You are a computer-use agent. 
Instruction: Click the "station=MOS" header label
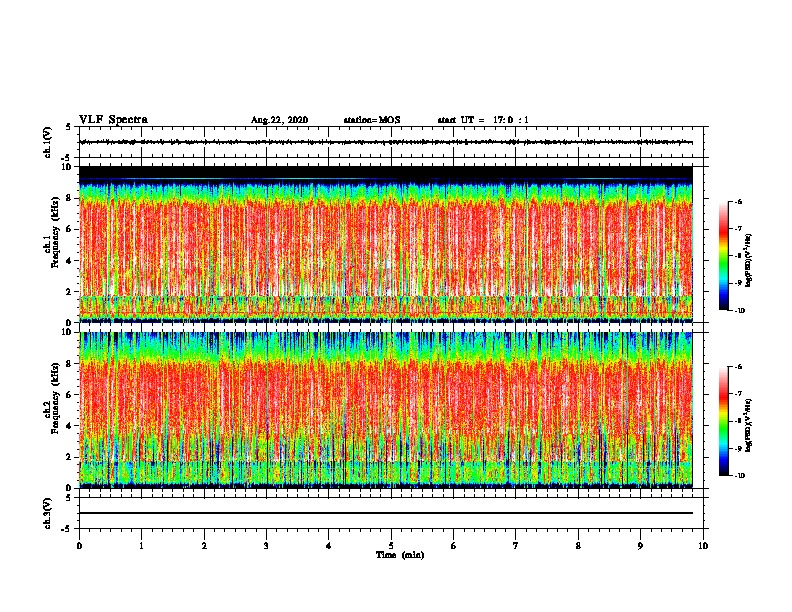pyautogui.click(x=372, y=120)
